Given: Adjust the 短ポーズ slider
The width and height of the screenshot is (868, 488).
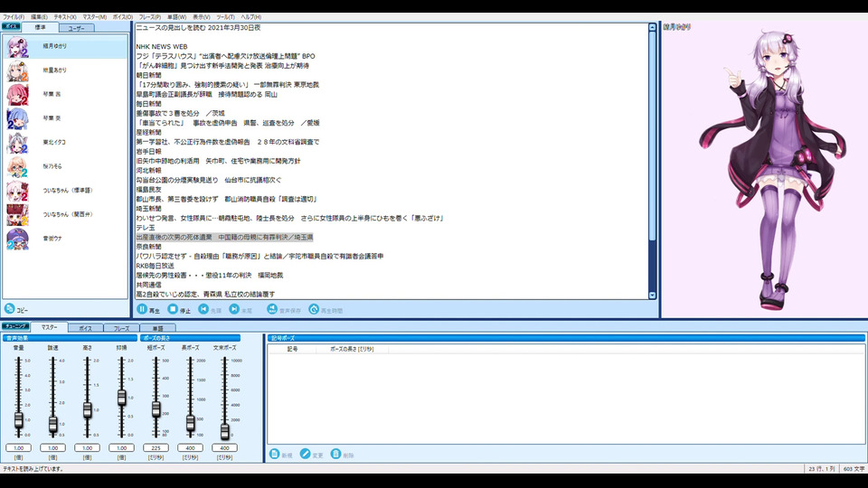Looking at the screenshot, I should (x=156, y=408).
